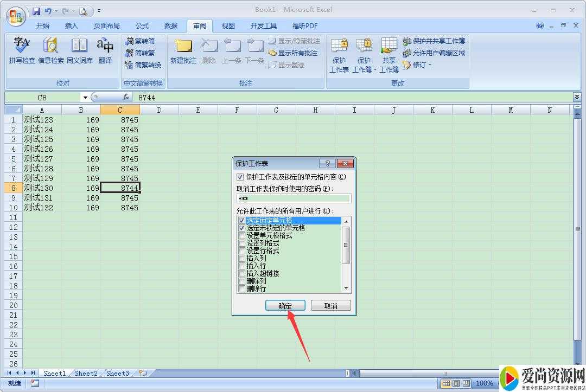Open the 同义词库 thesaurus icon
This screenshot has width=586, height=392.
80,50
